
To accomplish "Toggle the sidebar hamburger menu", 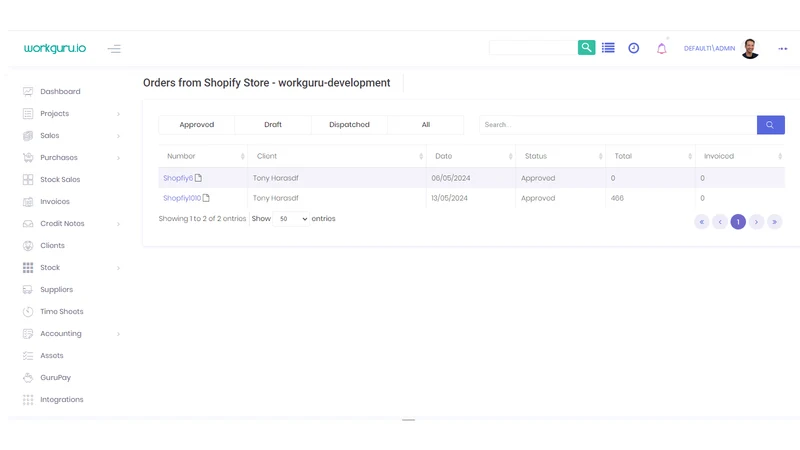I will [x=114, y=49].
